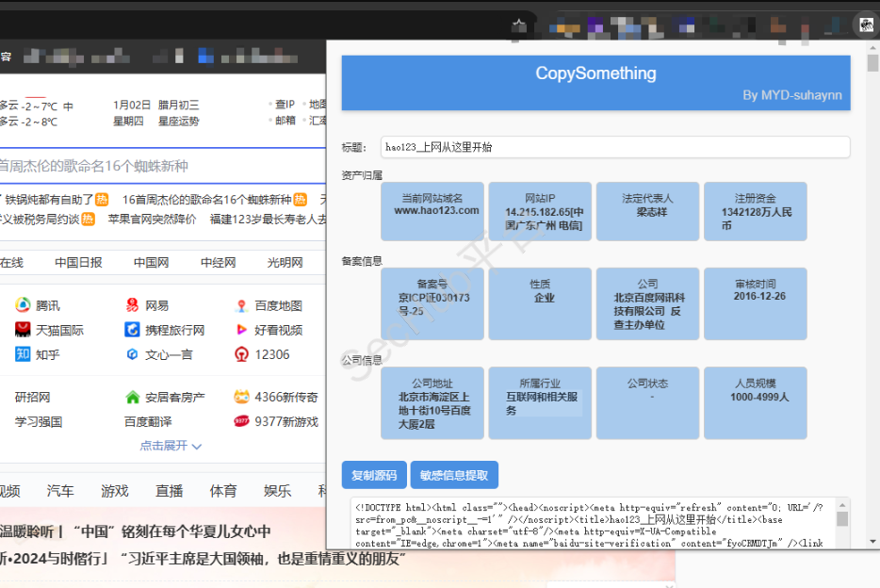Open the 百度翻译 link

pos(148,421)
